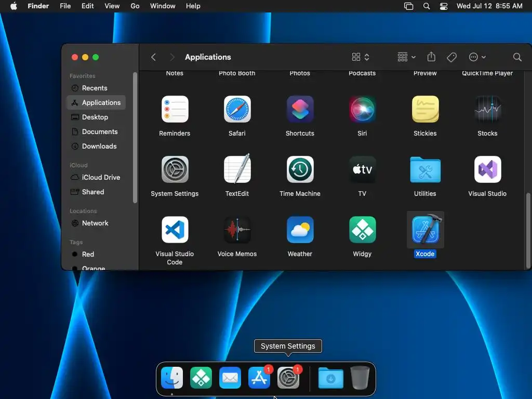Screen dimensions: 532x399
Task: Select Network in the sidebar
Action: pos(96,223)
